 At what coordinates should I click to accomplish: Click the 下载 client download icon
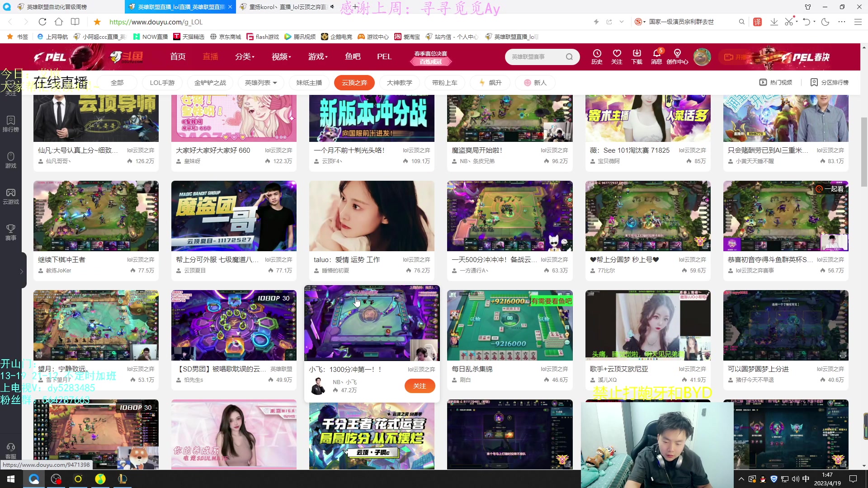(637, 57)
